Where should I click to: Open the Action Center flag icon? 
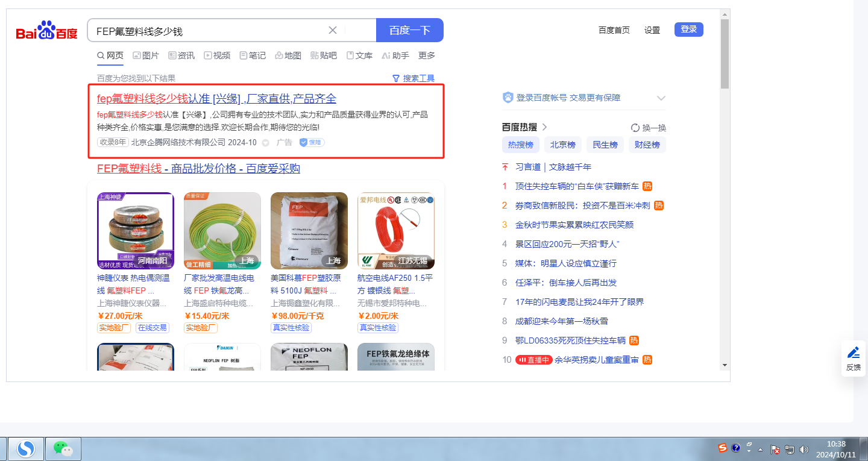click(776, 450)
